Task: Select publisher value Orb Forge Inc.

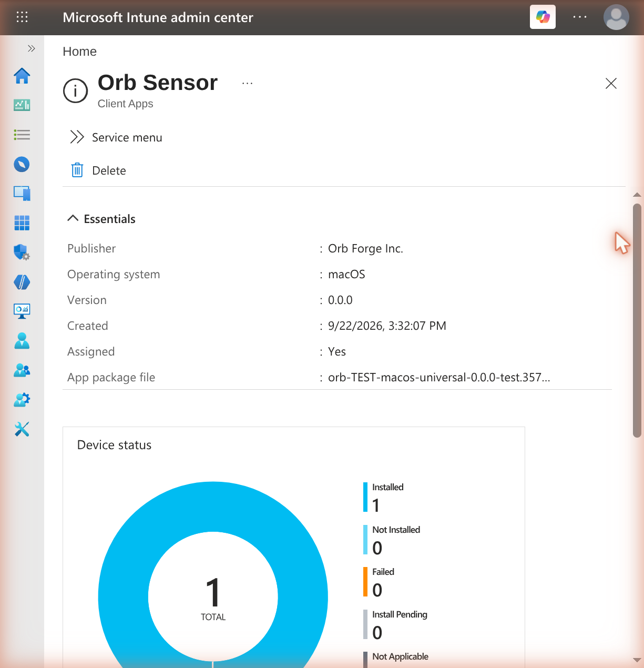Action: tap(365, 248)
